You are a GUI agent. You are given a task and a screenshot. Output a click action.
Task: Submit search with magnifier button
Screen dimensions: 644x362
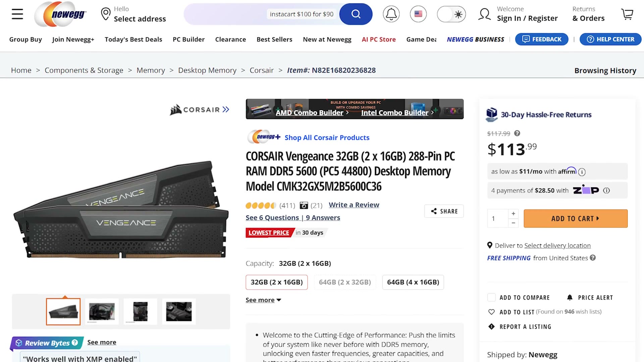356,14
